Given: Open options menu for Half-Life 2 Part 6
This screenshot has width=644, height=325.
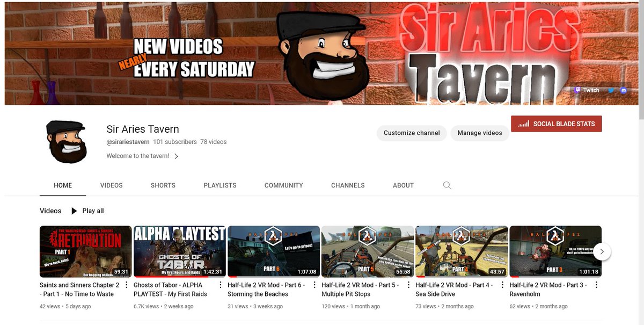Looking at the screenshot, I should (x=314, y=285).
